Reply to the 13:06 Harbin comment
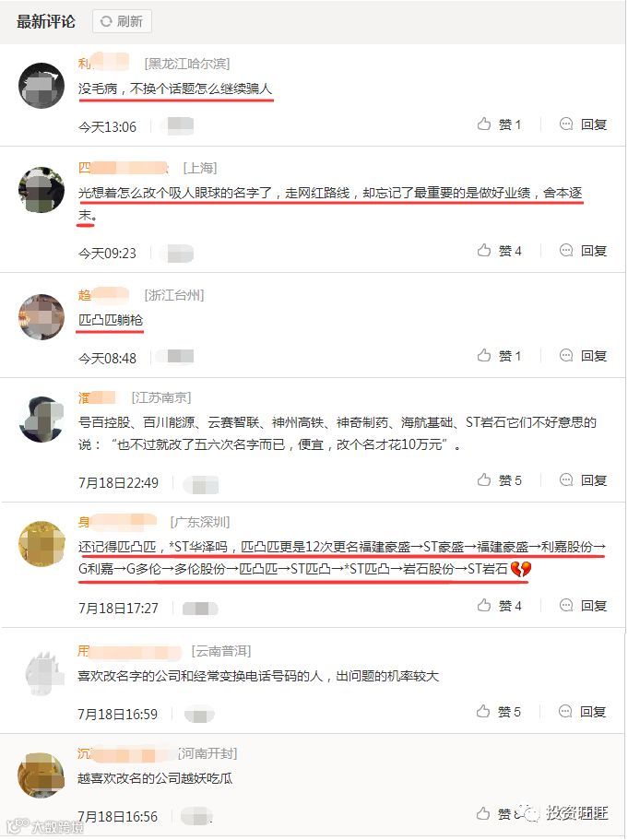 [x=583, y=124]
